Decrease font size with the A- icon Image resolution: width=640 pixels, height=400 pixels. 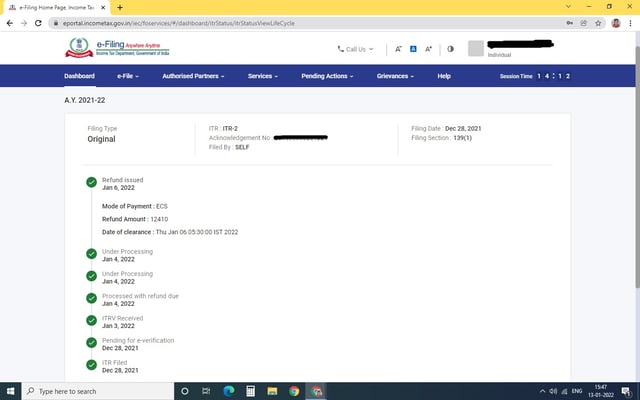tap(398, 49)
